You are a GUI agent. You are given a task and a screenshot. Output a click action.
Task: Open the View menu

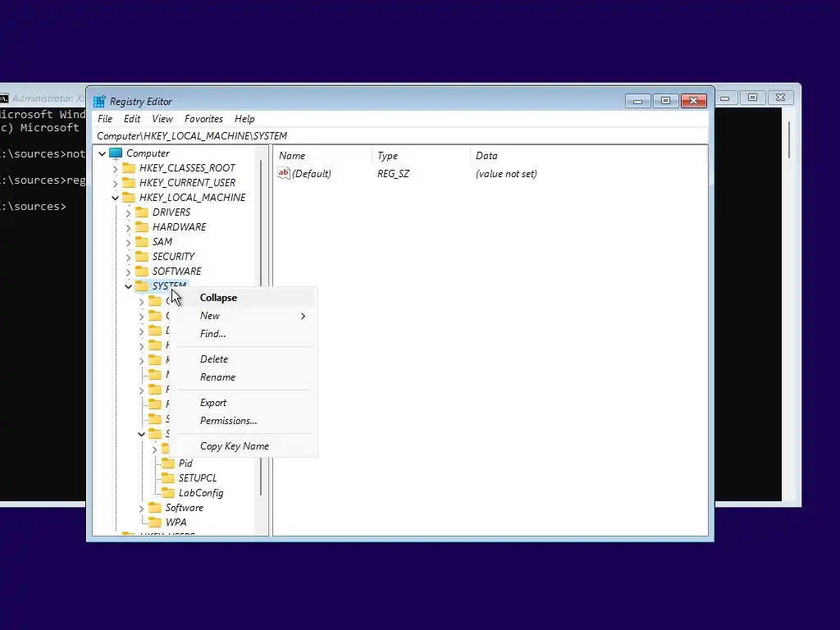click(162, 119)
